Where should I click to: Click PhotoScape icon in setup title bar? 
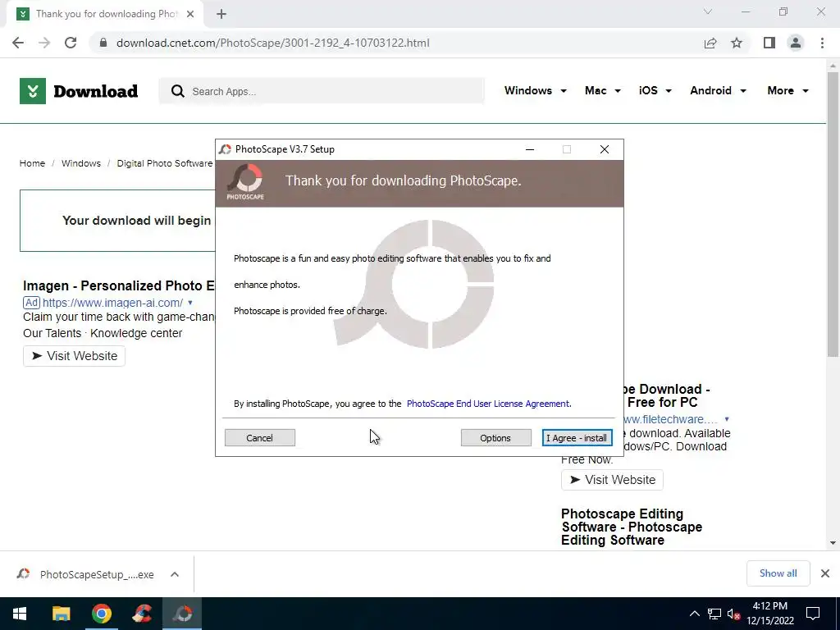225,149
